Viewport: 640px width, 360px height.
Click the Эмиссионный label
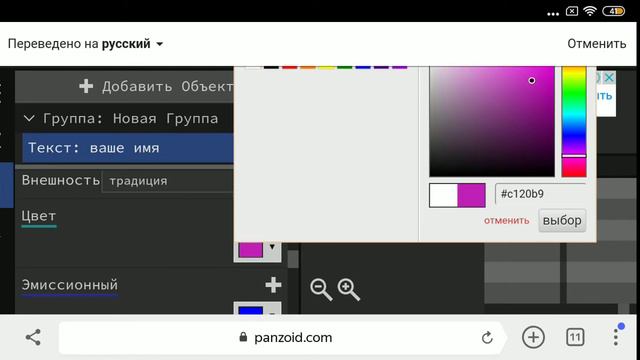(x=70, y=285)
